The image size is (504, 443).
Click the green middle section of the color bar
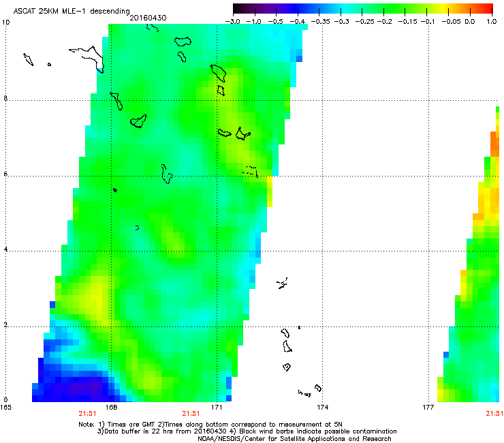click(x=392, y=8)
